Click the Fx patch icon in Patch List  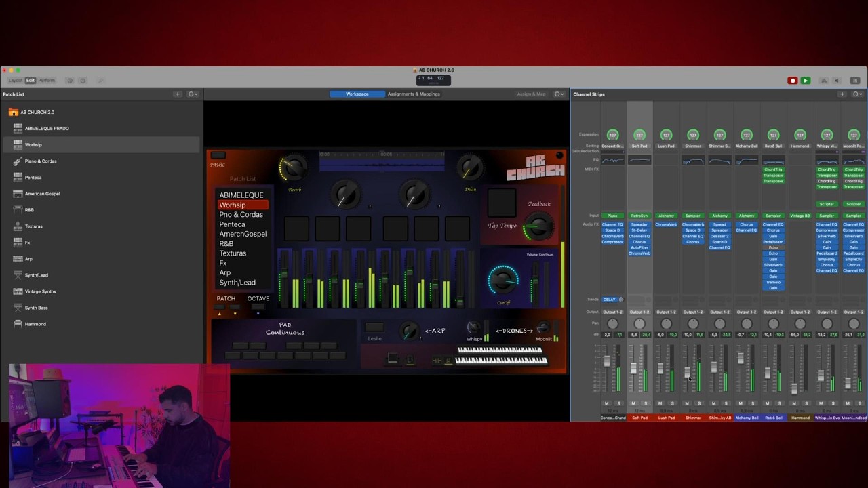tap(18, 243)
